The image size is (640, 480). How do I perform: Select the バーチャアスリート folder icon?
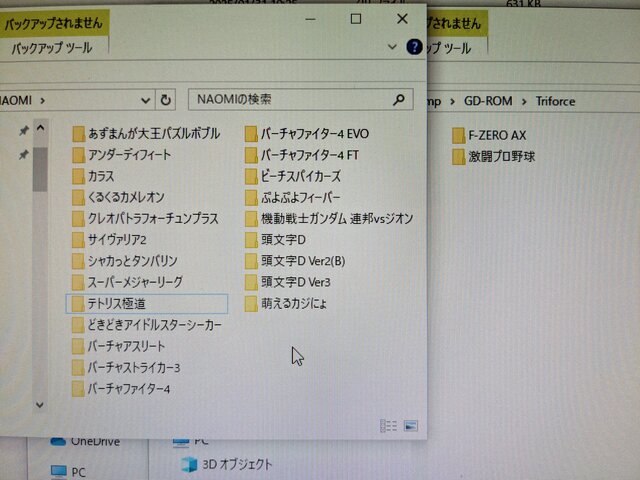78,347
